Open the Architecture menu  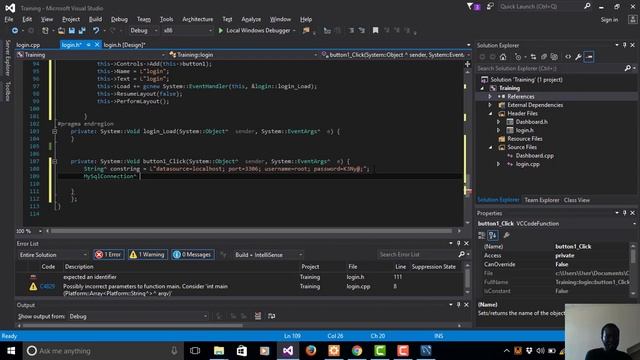click(x=198, y=19)
